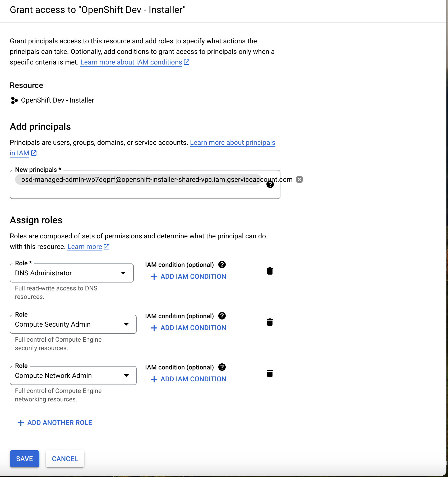Click the Learn more link under Assign roles
The width and height of the screenshot is (448, 477).
point(85,247)
